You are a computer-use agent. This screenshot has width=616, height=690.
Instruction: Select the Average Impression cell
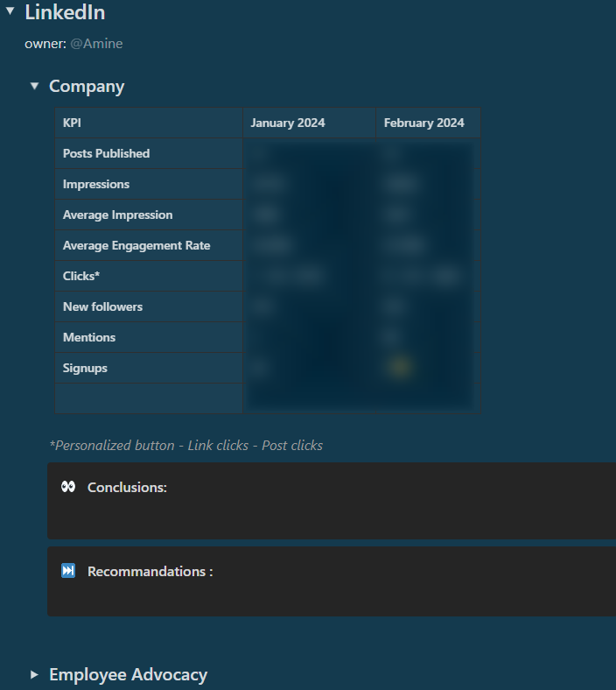click(x=117, y=215)
